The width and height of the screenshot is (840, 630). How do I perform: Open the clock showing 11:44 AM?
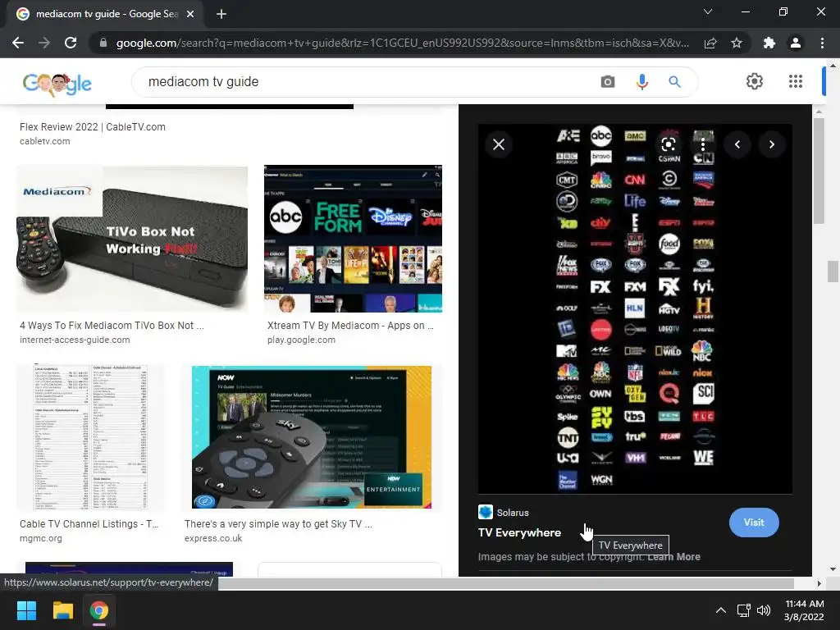(x=804, y=610)
